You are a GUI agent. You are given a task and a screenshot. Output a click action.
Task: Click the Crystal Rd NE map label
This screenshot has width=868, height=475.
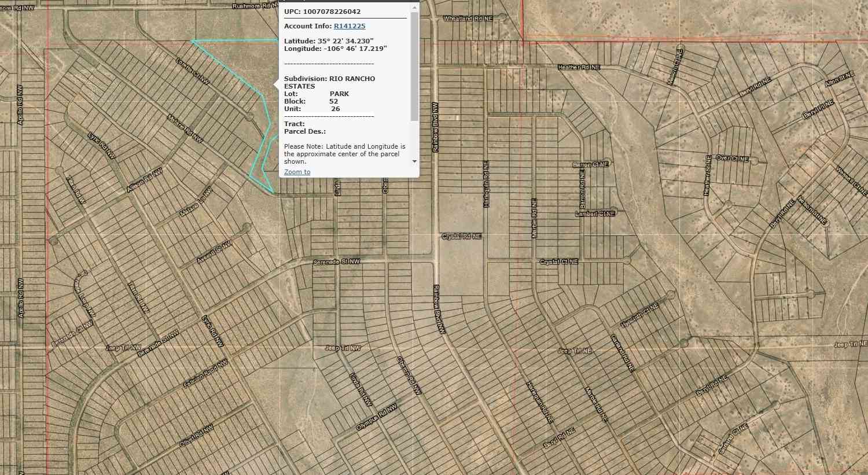(x=462, y=236)
